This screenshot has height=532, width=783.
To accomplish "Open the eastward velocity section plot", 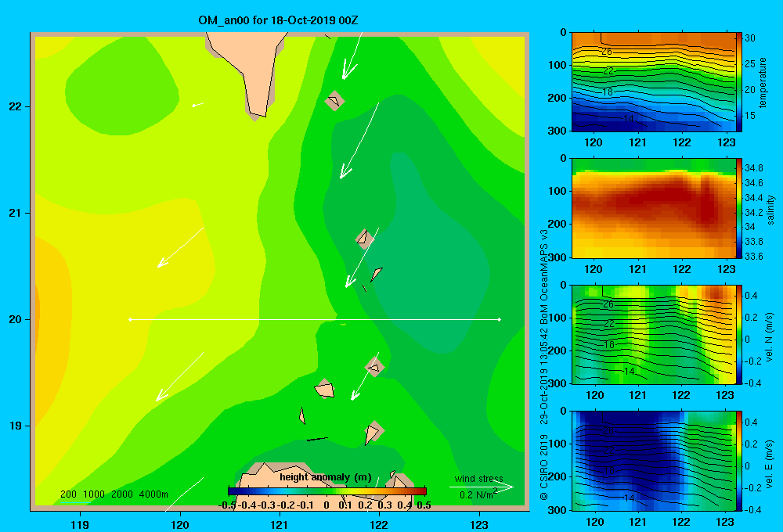I will [x=654, y=461].
